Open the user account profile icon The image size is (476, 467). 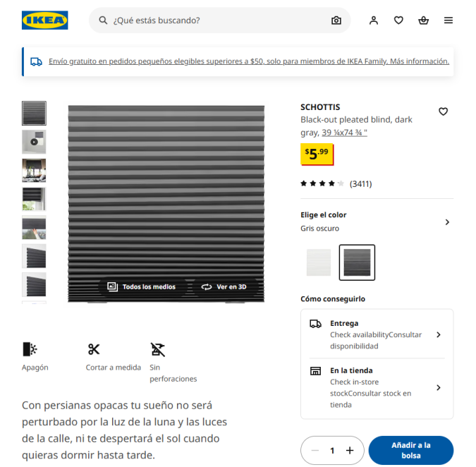point(374,20)
